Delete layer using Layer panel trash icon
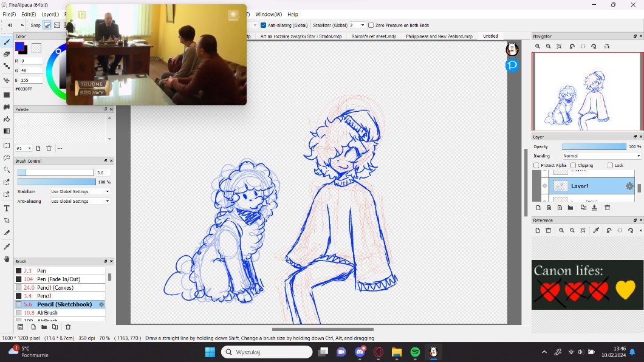The width and height of the screenshot is (644, 362). (607, 208)
